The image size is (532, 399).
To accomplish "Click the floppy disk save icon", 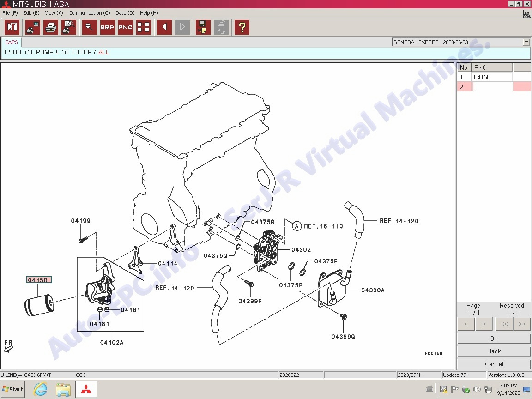I will click(201, 27).
